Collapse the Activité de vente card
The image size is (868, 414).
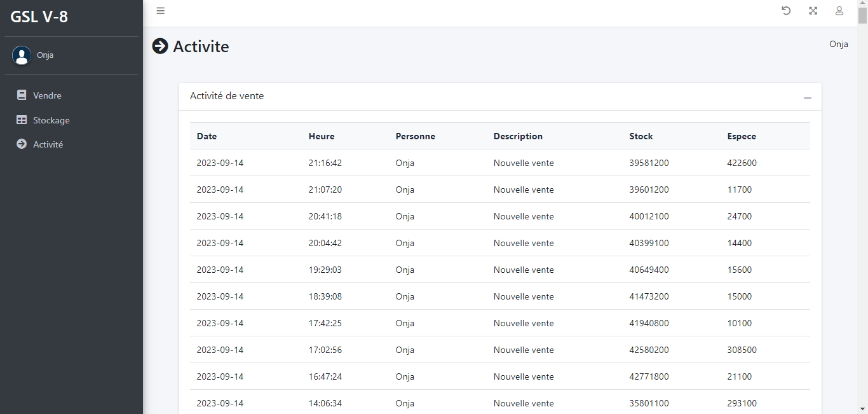coord(808,97)
